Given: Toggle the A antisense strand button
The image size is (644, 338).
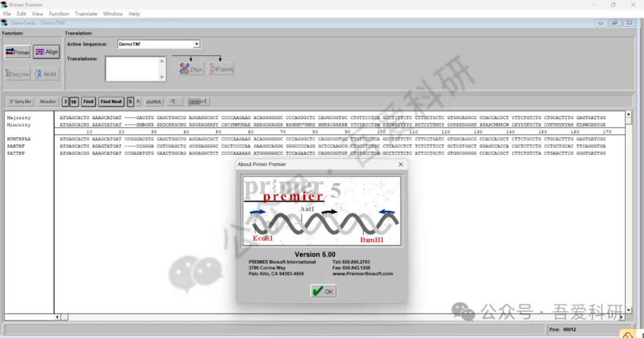Looking at the screenshot, I should 138,101.
